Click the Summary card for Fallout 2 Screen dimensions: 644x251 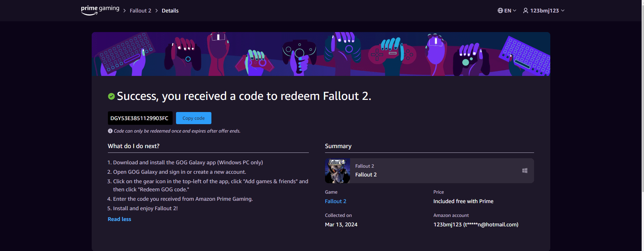[x=429, y=171]
